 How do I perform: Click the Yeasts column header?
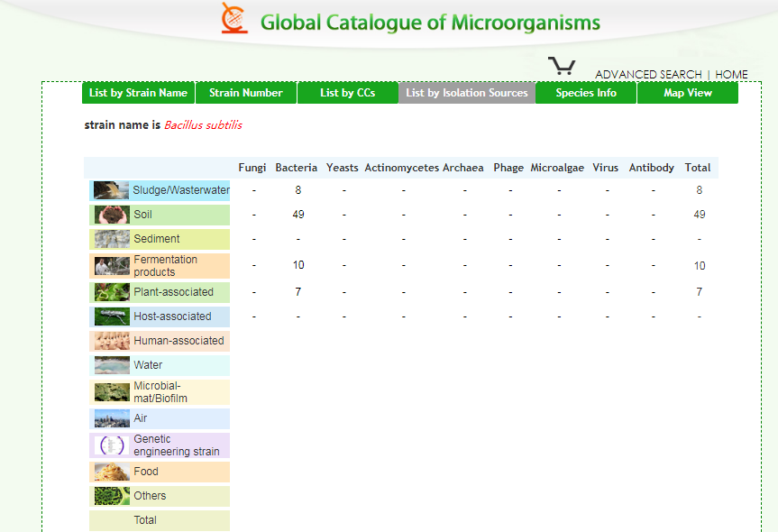pyautogui.click(x=343, y=168)
